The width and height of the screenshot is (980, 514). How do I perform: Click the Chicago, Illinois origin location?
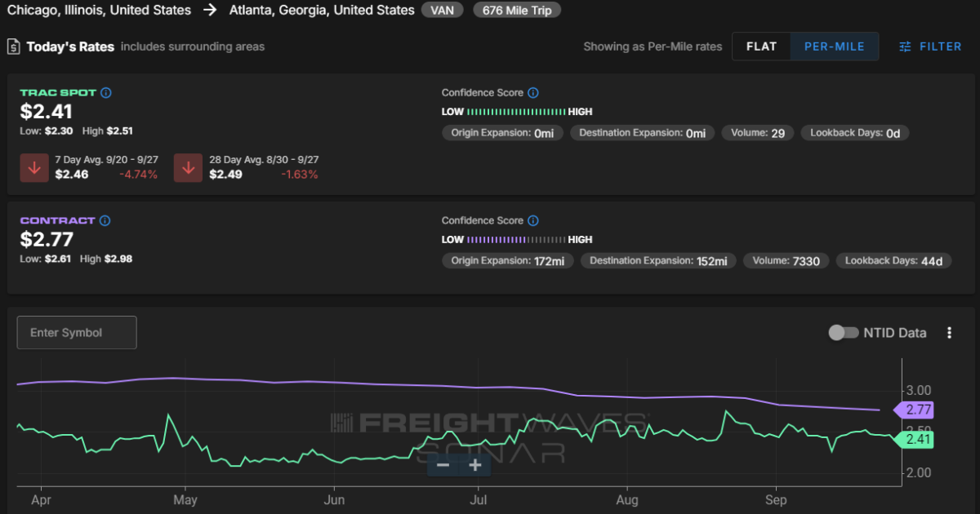tap(99, 11)
